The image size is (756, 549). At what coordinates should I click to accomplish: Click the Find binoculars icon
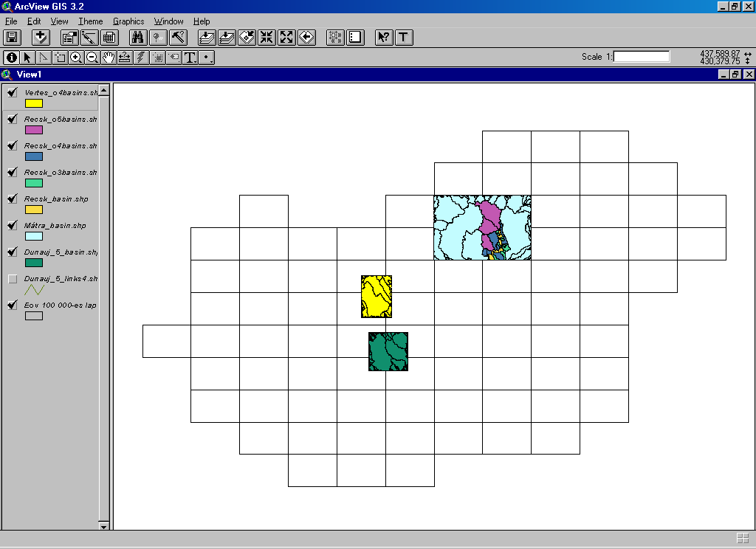[138, 38]
